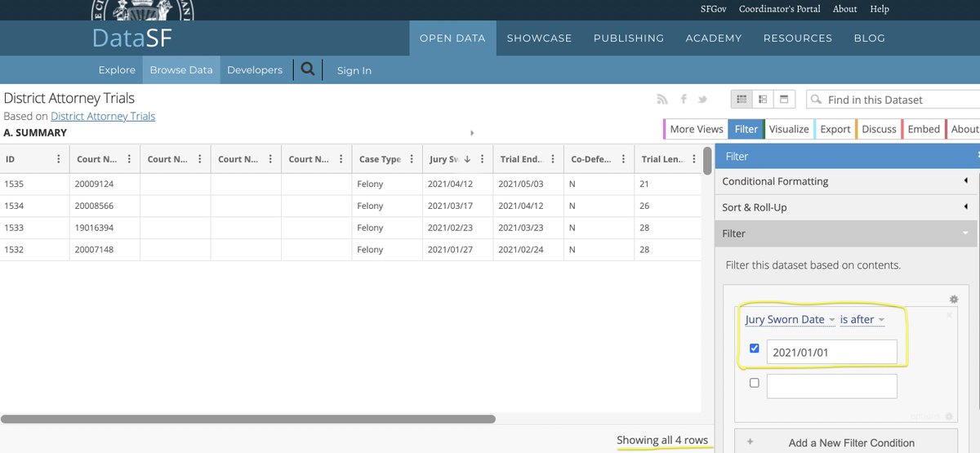Go to ACADEMY in main navigation
The image size is (980, 453).
pos(714,38)
